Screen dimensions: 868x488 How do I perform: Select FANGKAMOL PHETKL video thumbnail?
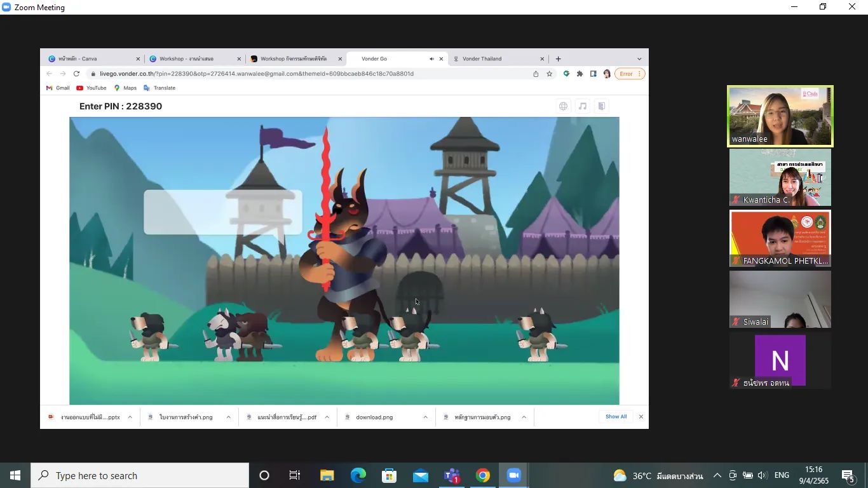[x=780, y=238]
